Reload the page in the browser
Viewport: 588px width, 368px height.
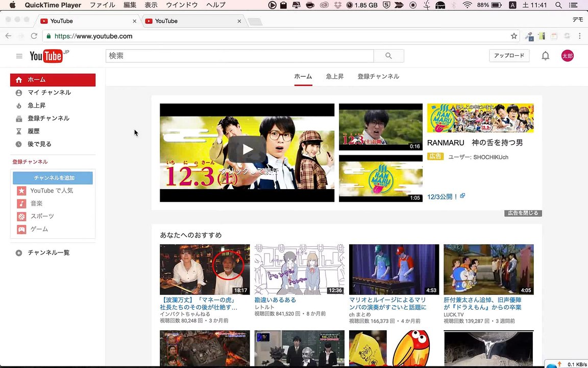[x=34, y=36]
